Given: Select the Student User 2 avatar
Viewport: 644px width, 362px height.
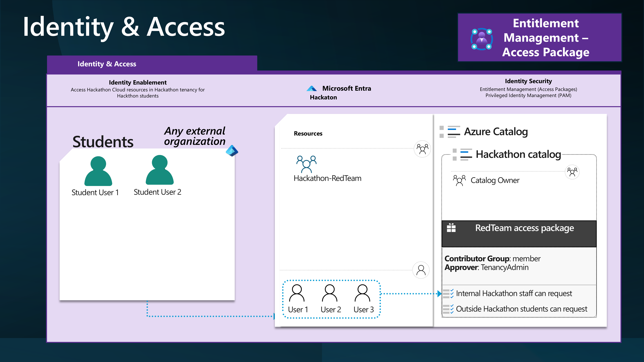Looking at the screenshot, I should coord(160,170).
